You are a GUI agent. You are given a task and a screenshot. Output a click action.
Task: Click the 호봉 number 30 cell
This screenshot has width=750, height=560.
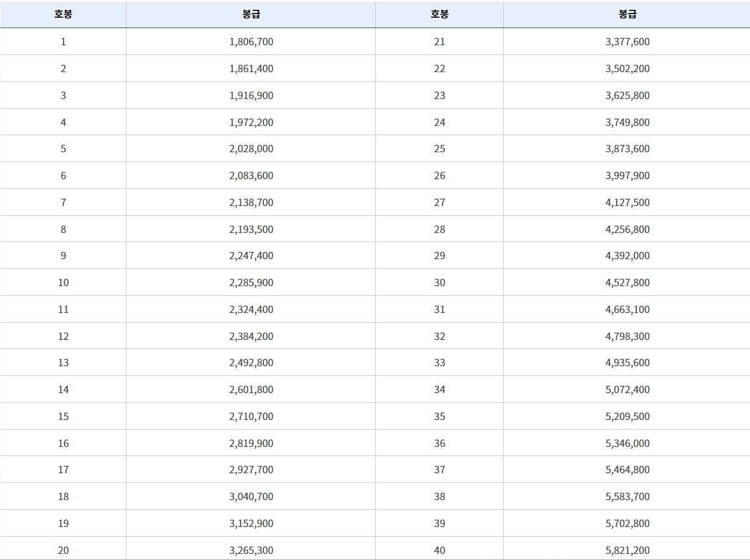click(439, 282)
